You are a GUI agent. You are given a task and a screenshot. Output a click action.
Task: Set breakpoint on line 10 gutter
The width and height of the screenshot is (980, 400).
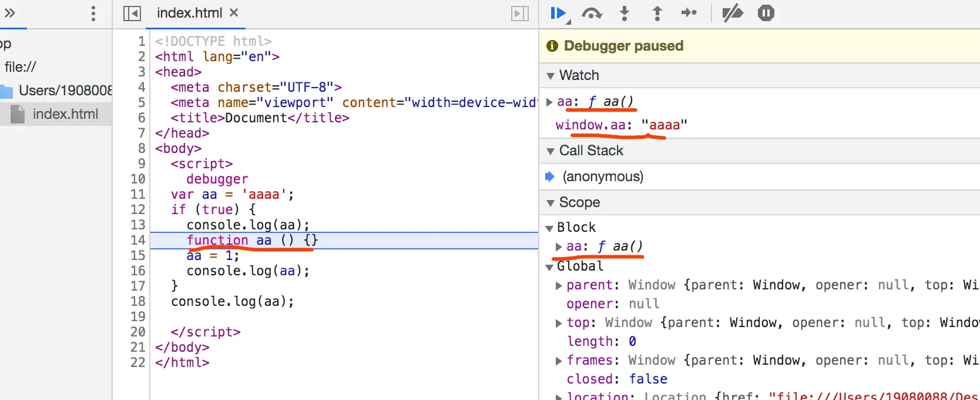[x=137, y=179]
